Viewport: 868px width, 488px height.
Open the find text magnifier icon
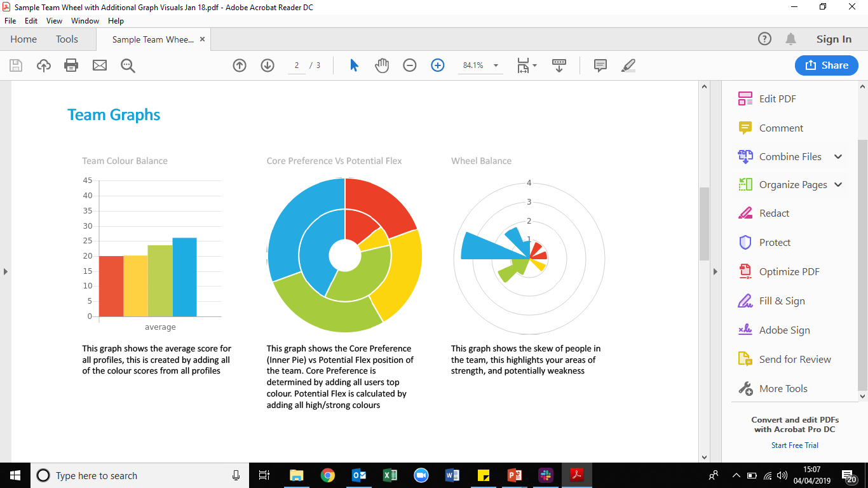128,65
